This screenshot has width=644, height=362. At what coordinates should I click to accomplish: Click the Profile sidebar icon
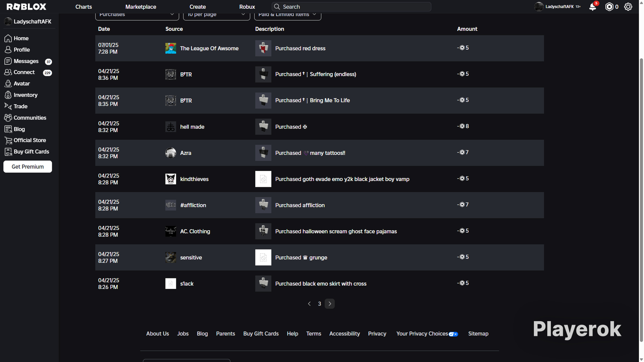[x=8, y=50]
